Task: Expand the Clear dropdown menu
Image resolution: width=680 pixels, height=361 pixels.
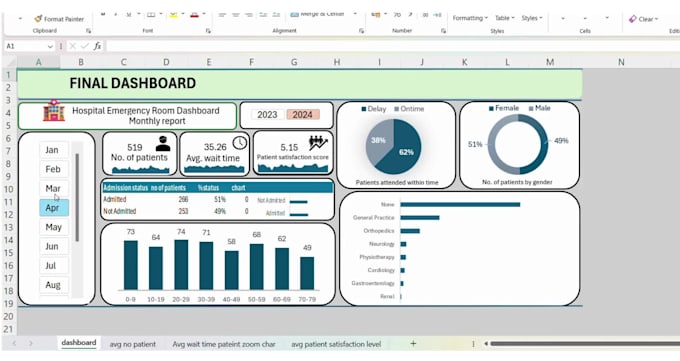Action: [x=657, y=19]
